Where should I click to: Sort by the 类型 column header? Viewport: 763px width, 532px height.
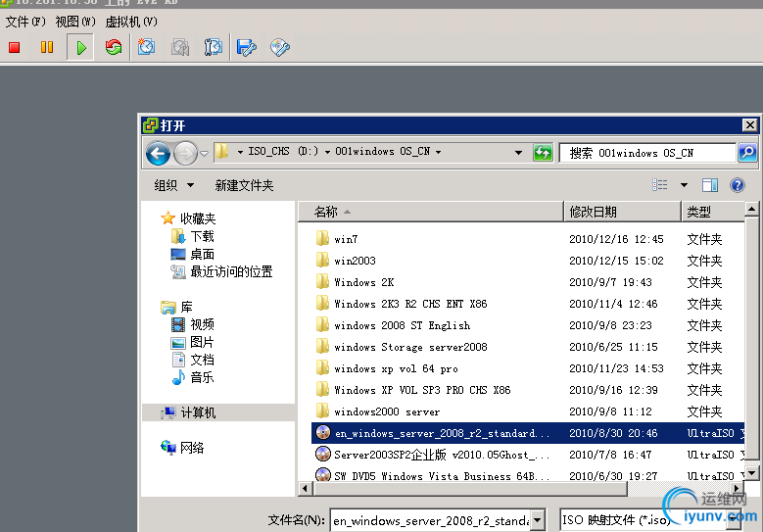point(713,212)
